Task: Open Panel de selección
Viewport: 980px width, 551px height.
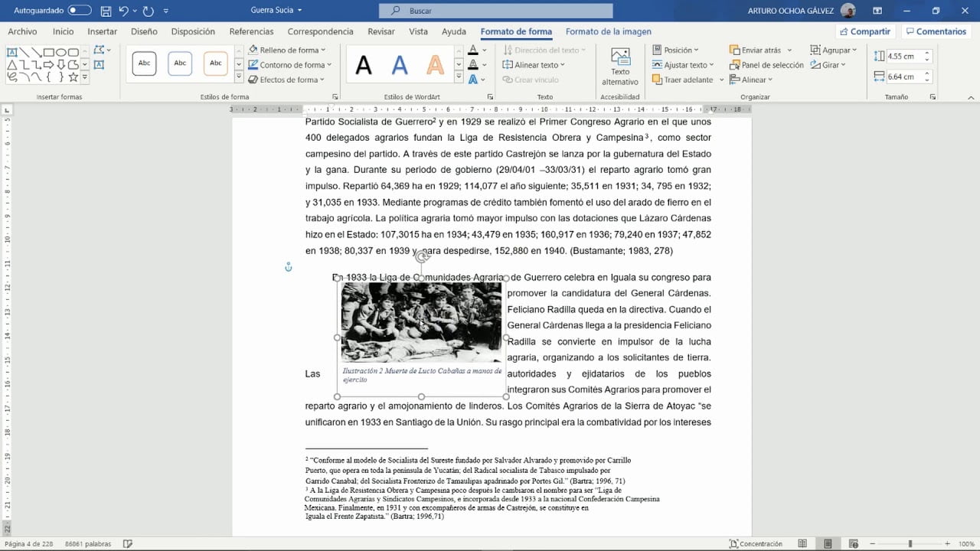Action: point(766,65)
